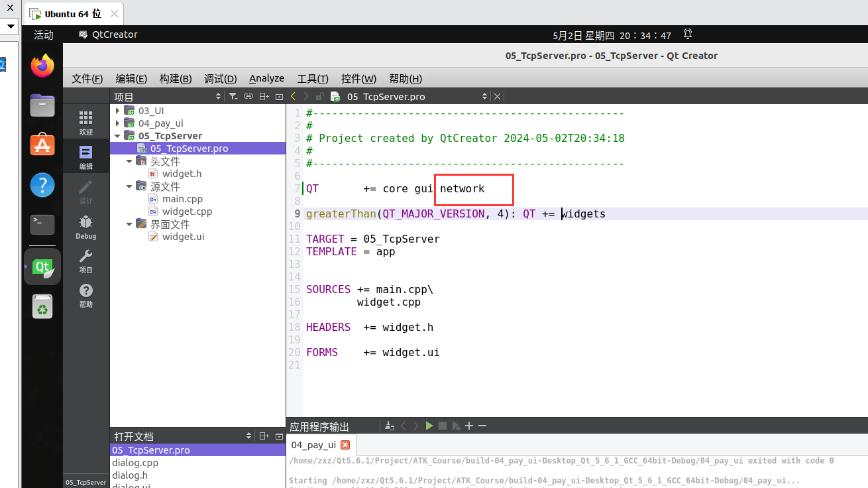This screenshot has height=488, width=868.
Task: Open dialog.cpp in 打开文档 panel
Action: tap(135, 462)
